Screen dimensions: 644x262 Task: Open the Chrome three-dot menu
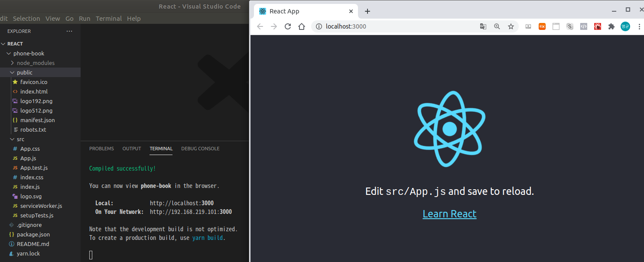coord(639,26)
